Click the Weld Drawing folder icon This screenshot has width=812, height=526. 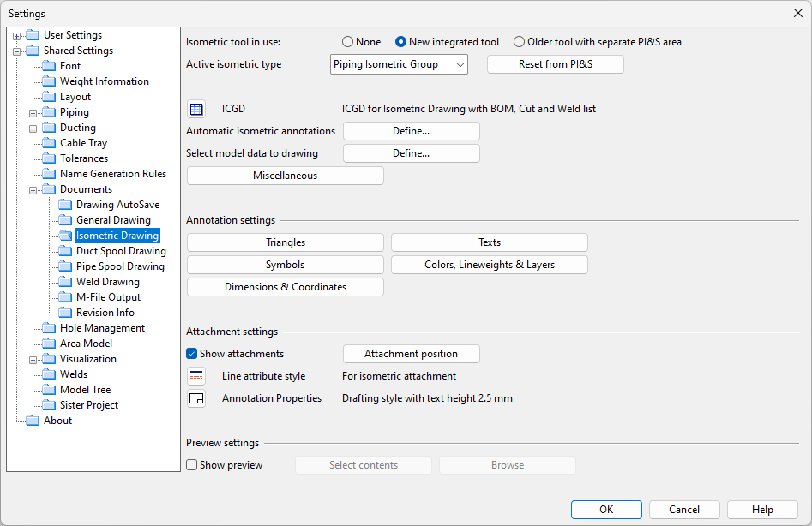65,282
